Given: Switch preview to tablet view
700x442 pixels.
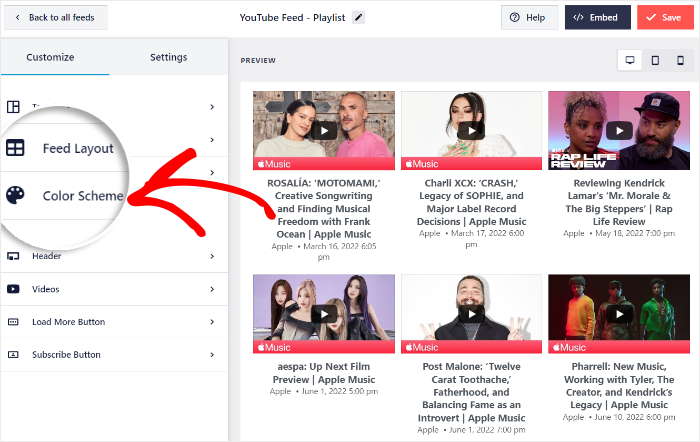Looking at the screenshot, I should pos(655,60).
